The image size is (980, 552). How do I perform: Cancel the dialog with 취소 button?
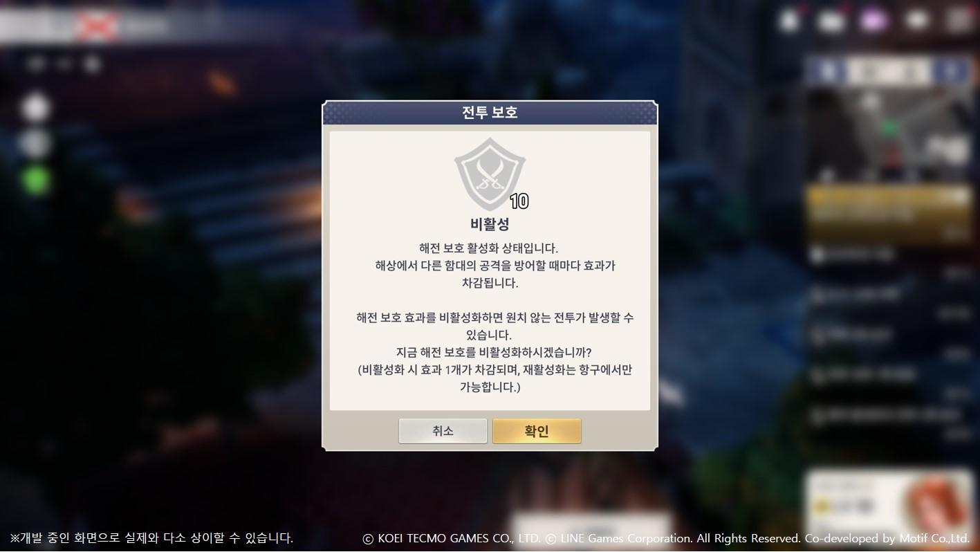[443, 431]
